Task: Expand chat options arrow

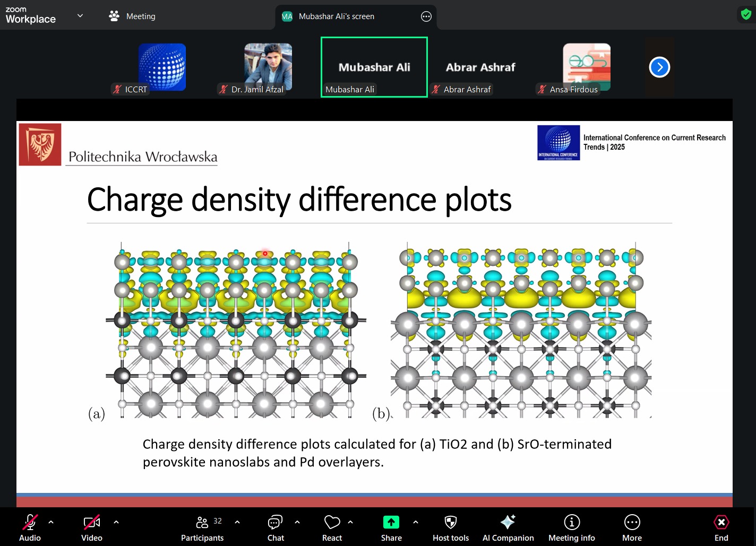Action: 297,522
